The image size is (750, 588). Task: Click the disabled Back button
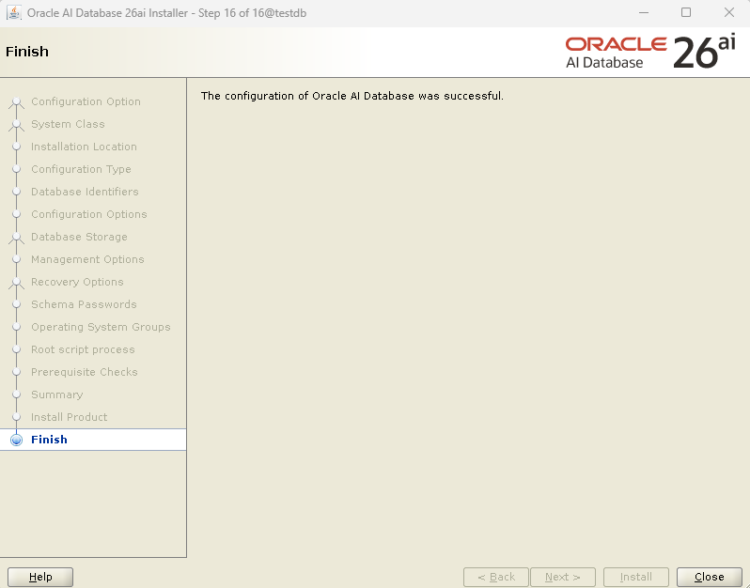[496, 577]
